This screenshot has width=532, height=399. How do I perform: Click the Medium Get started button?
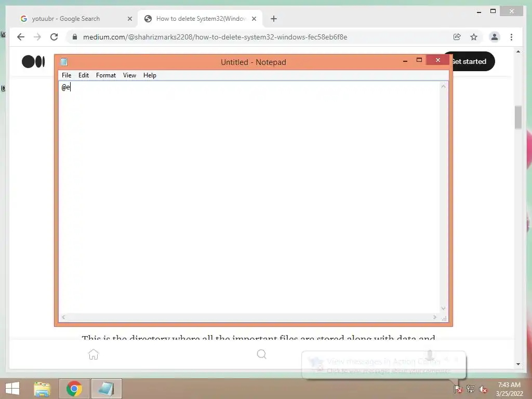474,61
